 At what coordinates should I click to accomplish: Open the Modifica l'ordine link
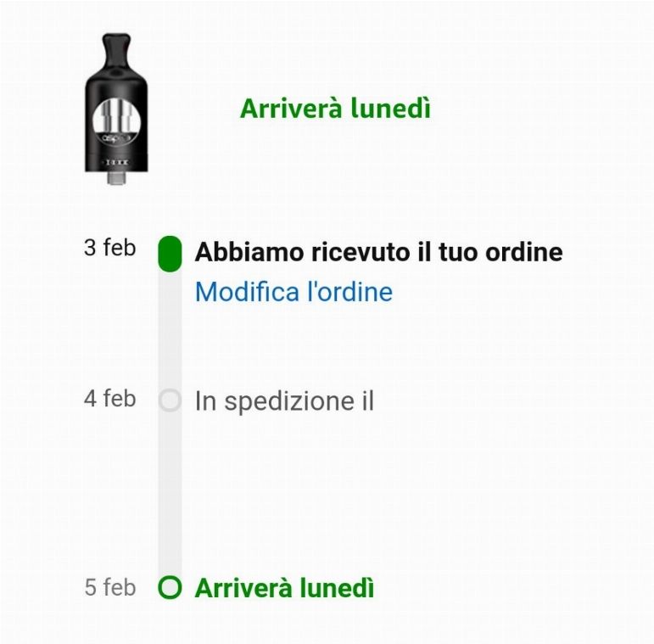click(x=294, y=291)
